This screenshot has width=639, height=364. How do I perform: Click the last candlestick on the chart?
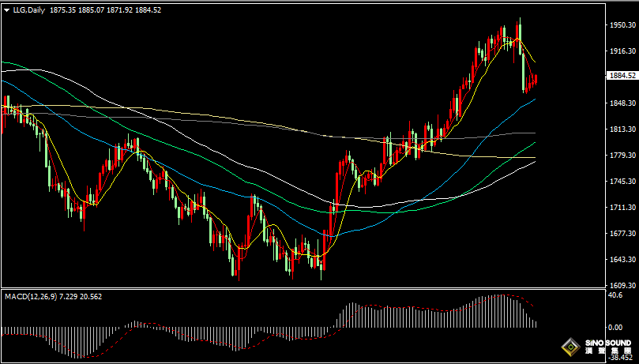pos(536,79)
